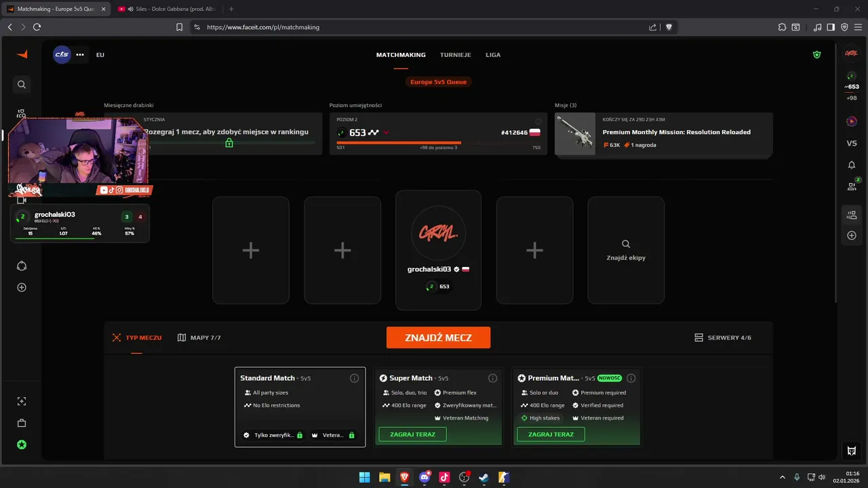The image size is (868, 488).
Task: Click the left sidebar plus circle icon
Action: tap(22, 287)
